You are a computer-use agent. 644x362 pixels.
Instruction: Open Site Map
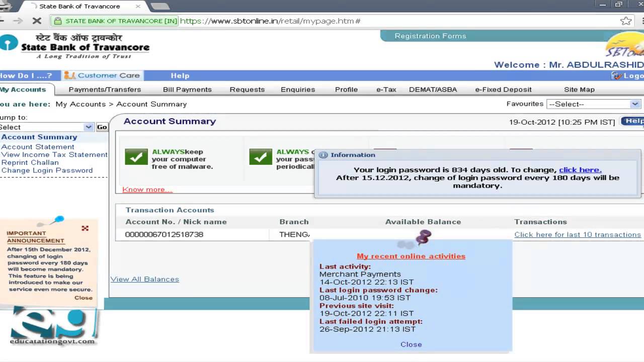pos(579,89)
